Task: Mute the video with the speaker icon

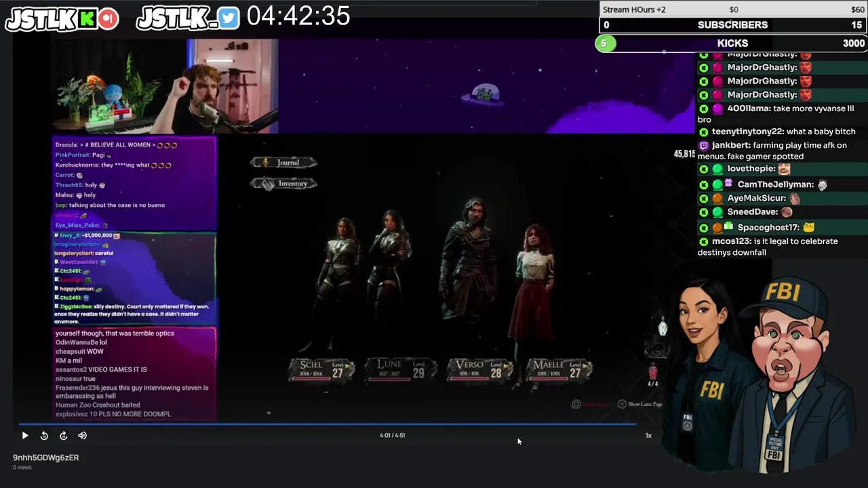Action: (x=82, y=436)
